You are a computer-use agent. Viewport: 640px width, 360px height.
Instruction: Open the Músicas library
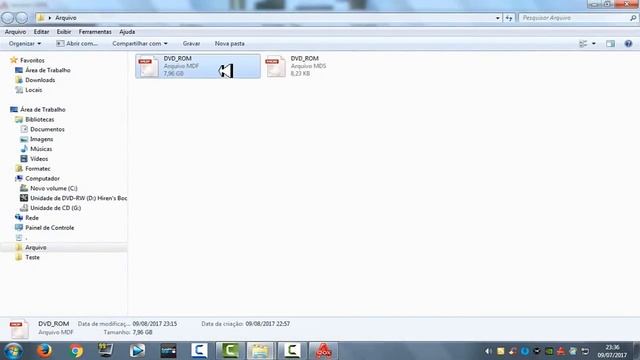click(36, 149)
